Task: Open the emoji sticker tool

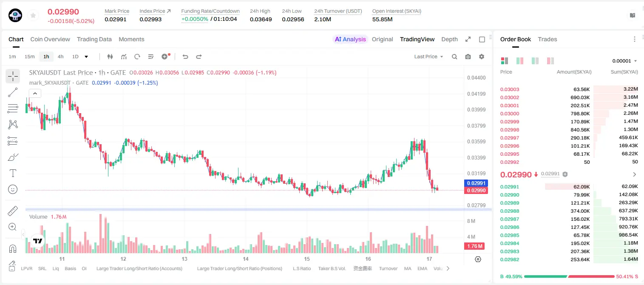Action: 13,189
